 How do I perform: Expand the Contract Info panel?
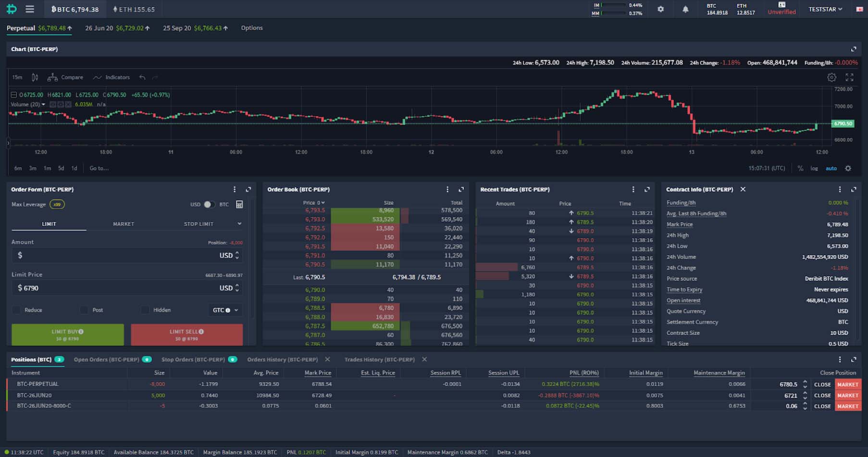point(854,189)
